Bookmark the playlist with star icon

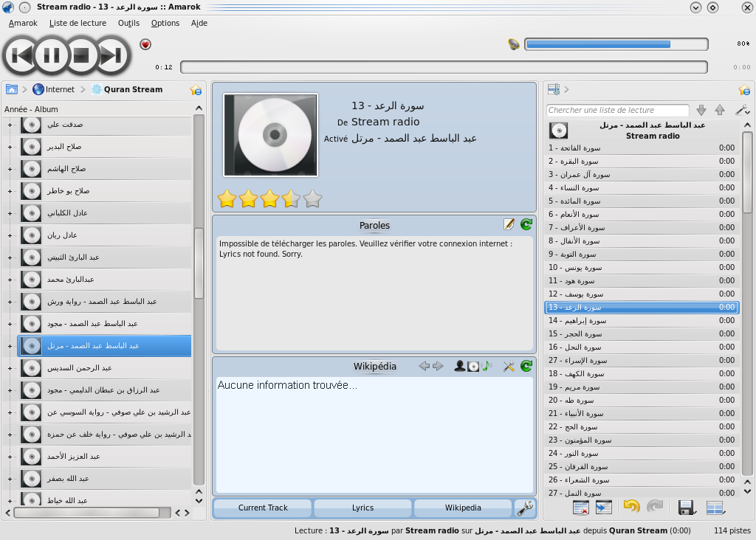click(x=744, y=89)
